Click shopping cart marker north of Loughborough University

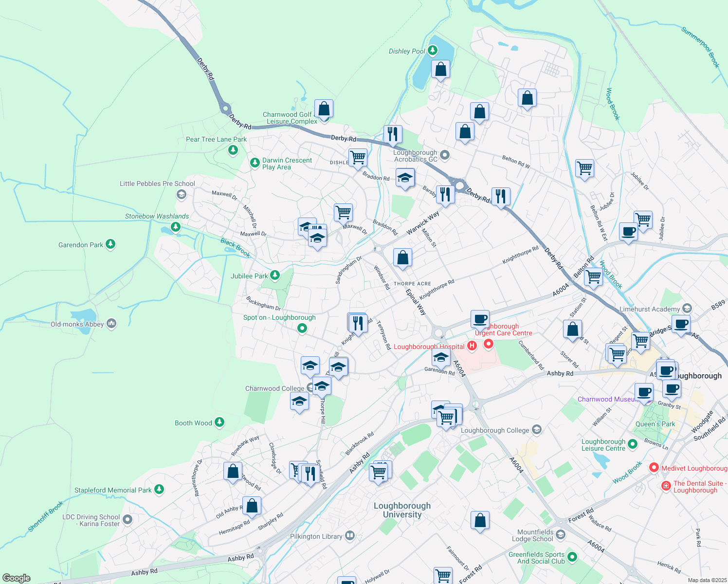tap(379, 473)
